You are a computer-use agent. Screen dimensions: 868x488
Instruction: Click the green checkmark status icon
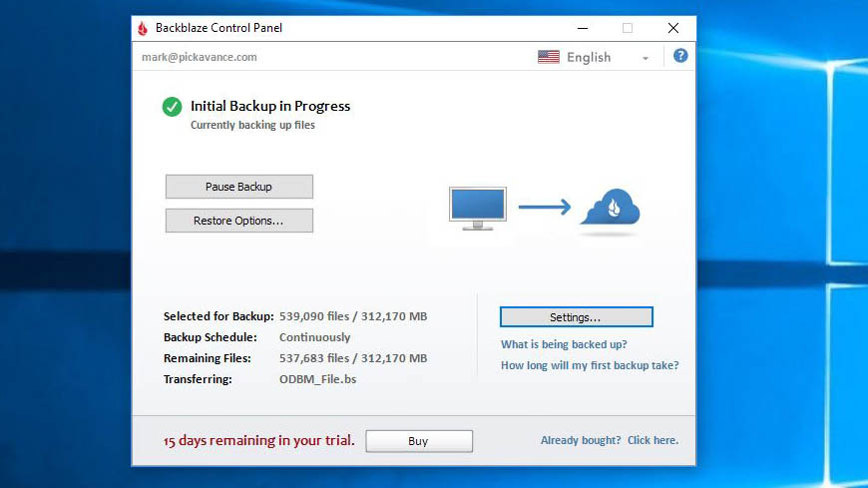tap(173, 107)
